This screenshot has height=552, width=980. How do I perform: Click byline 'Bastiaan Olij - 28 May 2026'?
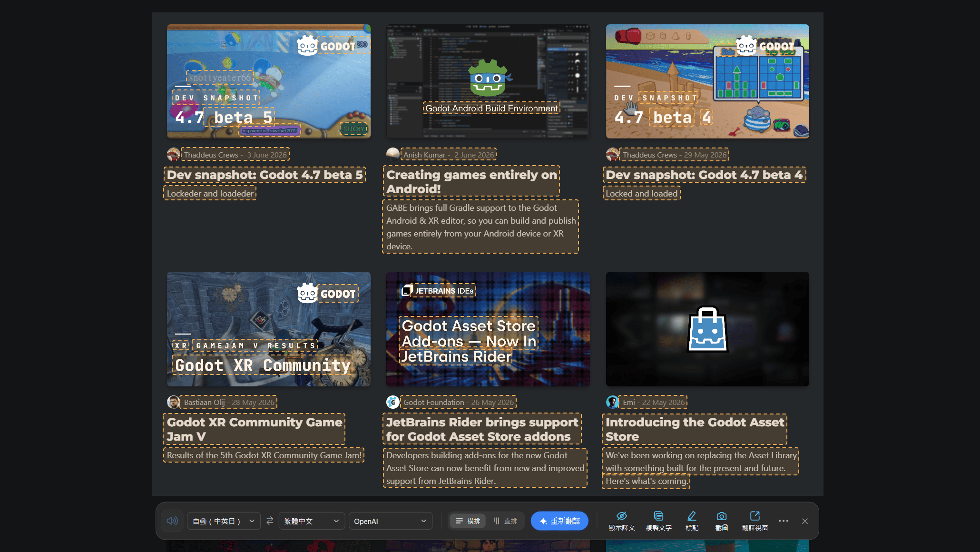pyautogui.click(x=229, y=402)
